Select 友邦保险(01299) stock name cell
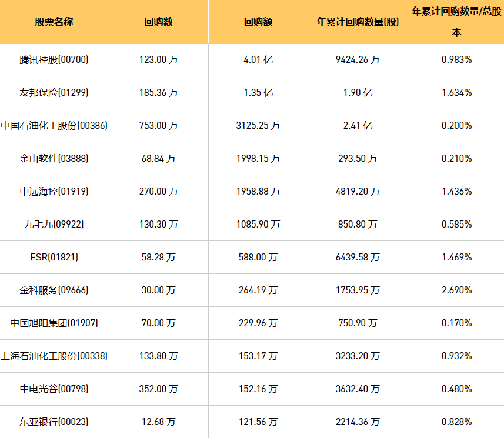Image resolution: width=504 pixels, height=438 pixels. [x=54, y=92]
